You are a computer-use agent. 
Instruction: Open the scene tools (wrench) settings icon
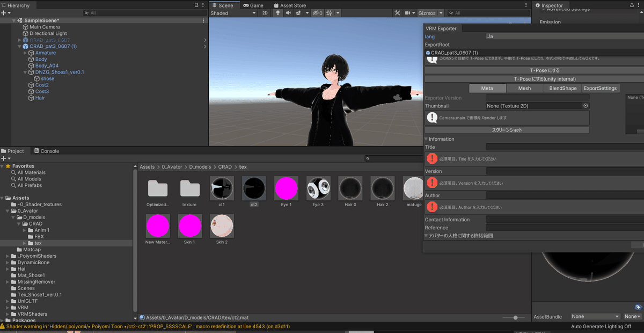(397, 13)
